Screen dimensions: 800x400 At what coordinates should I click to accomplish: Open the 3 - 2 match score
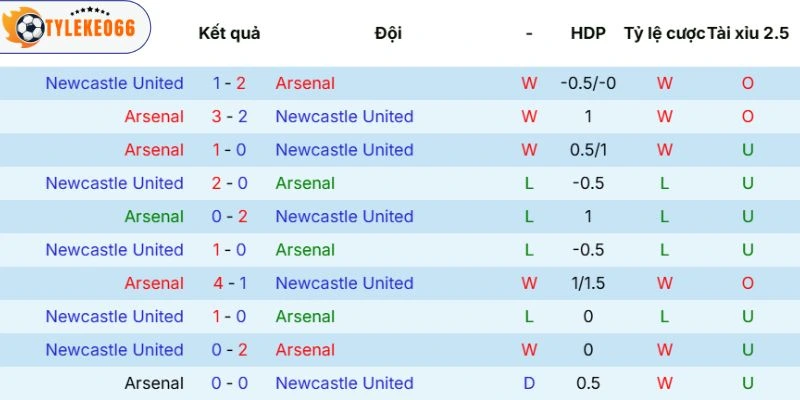click(230, 116)
